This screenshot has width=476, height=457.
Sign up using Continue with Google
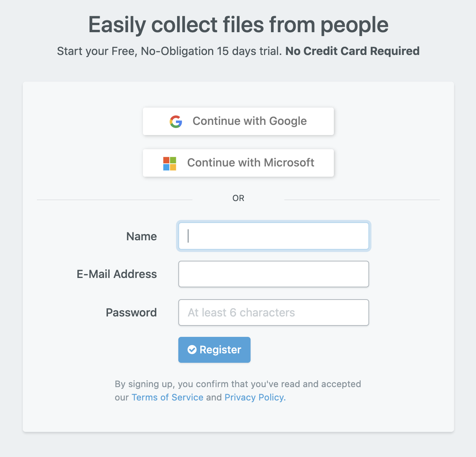(x=238, y=121)
